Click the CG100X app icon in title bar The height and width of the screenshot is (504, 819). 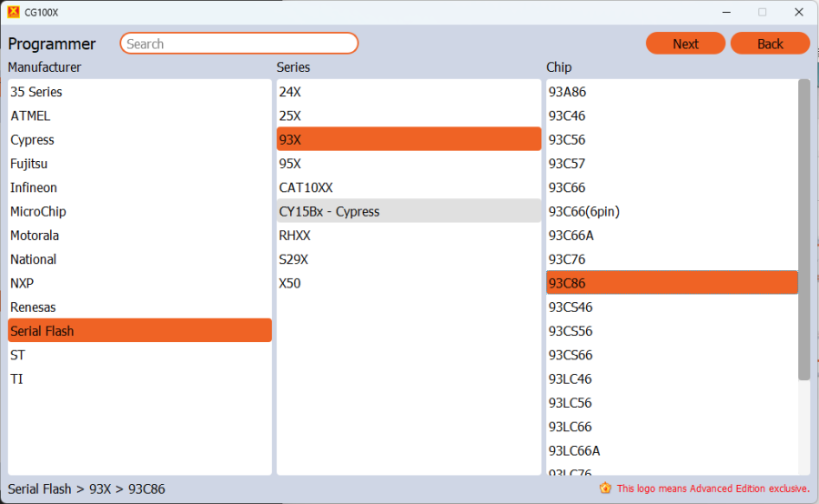point(13,12)
